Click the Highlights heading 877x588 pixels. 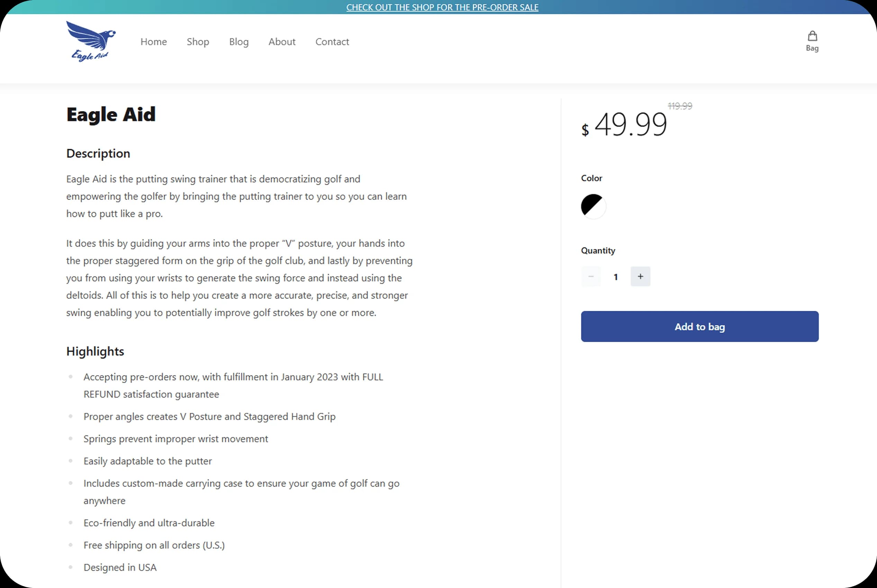(95, 351)
